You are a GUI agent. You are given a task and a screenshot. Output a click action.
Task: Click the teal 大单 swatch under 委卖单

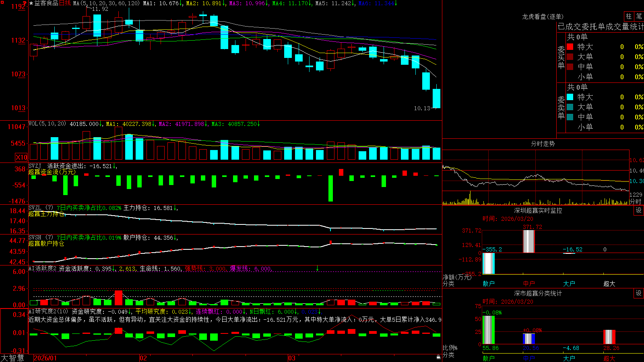click(x=570, y=107)
